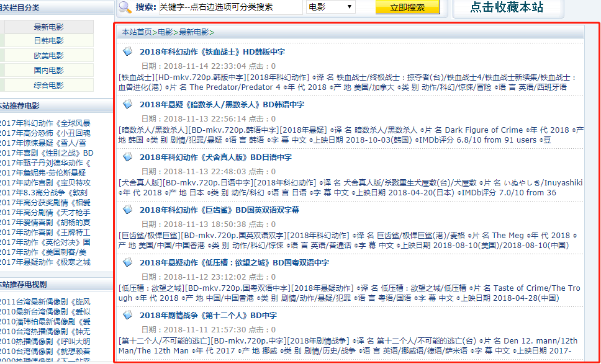Open 《暗数杀人/黑数杀人》BD韩语中字 link

point(222,105)
